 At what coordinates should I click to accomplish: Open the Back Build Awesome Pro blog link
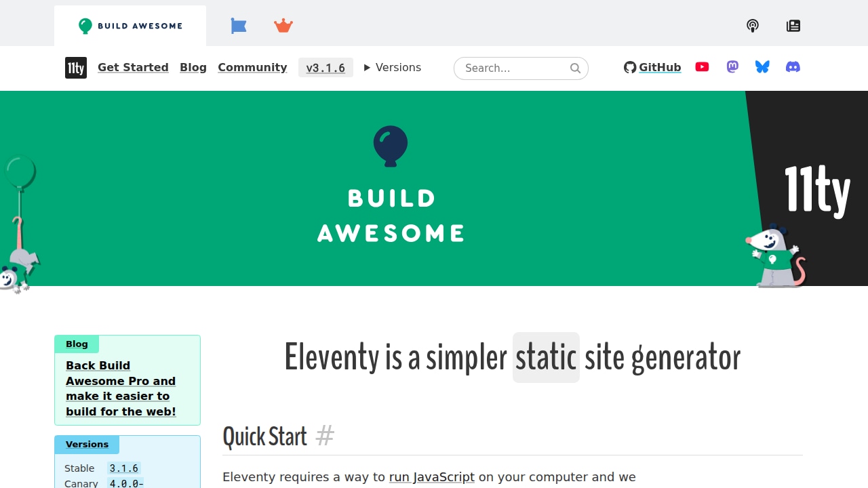point(121,388)
